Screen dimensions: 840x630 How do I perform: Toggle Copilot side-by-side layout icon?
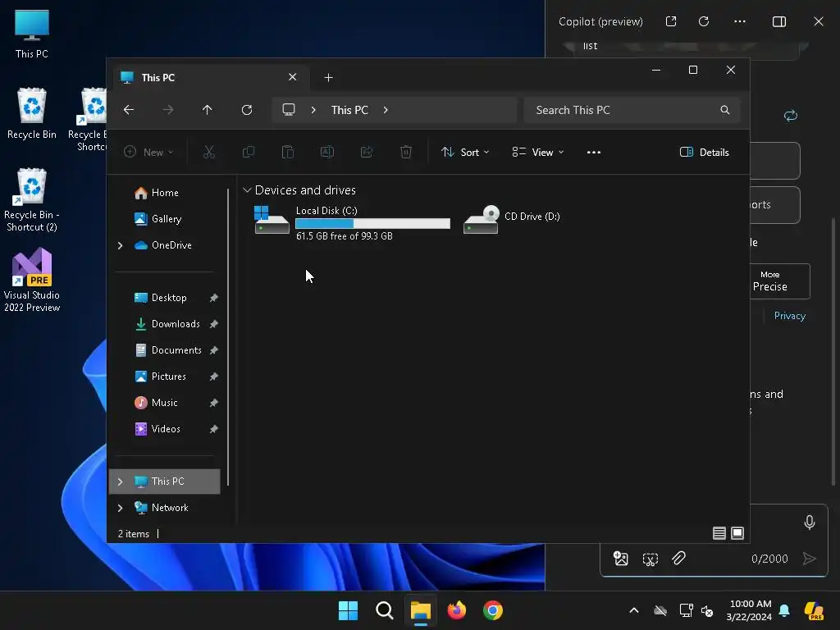click(779, 21)
